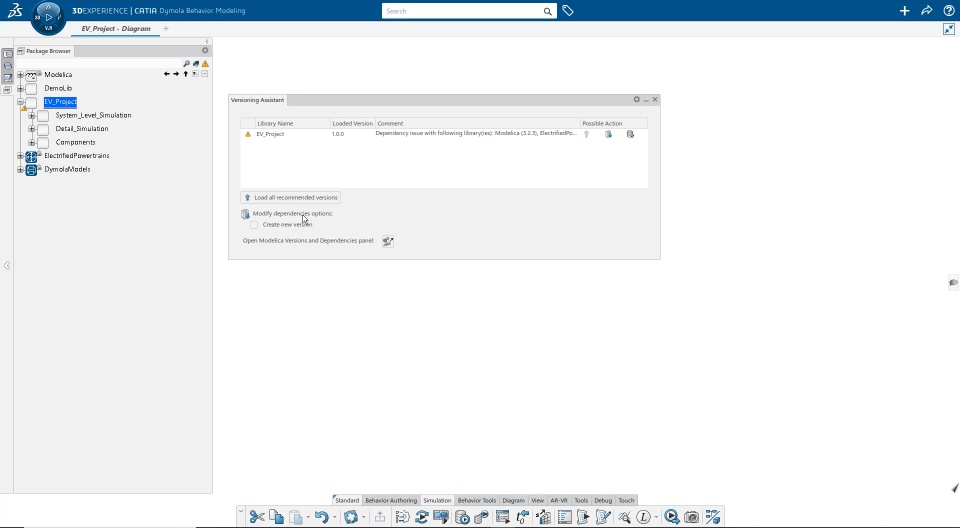
Task: Switch to the Behavior Authoring tab
Action: tap(391, 500)
